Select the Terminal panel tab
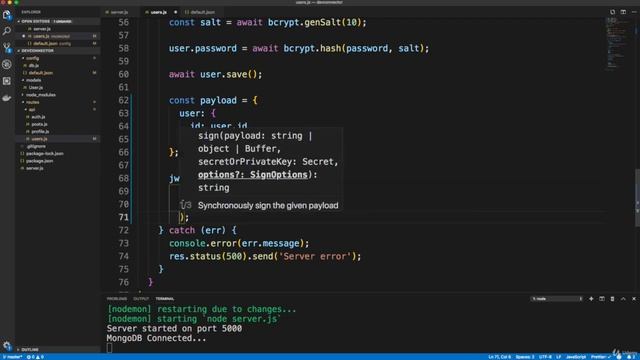640x360 pixels. pos(165,299)
